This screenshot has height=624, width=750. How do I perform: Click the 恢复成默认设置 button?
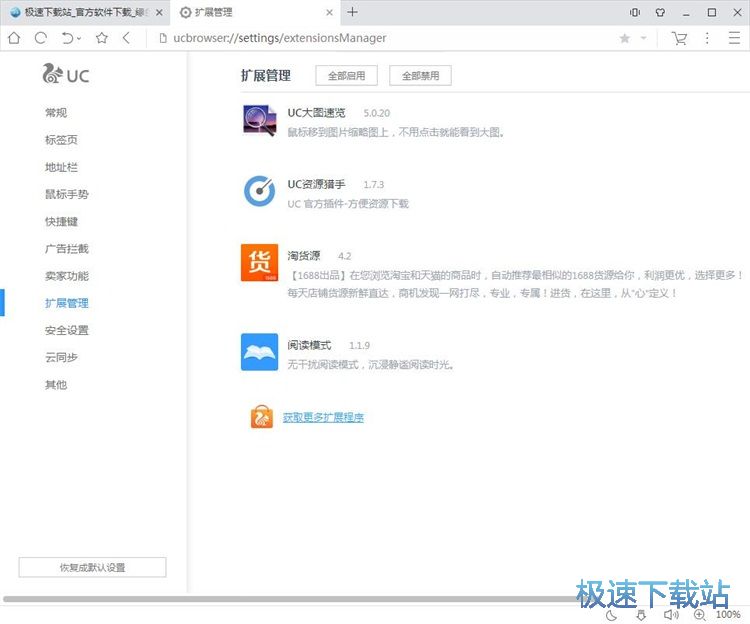(92, 568)
